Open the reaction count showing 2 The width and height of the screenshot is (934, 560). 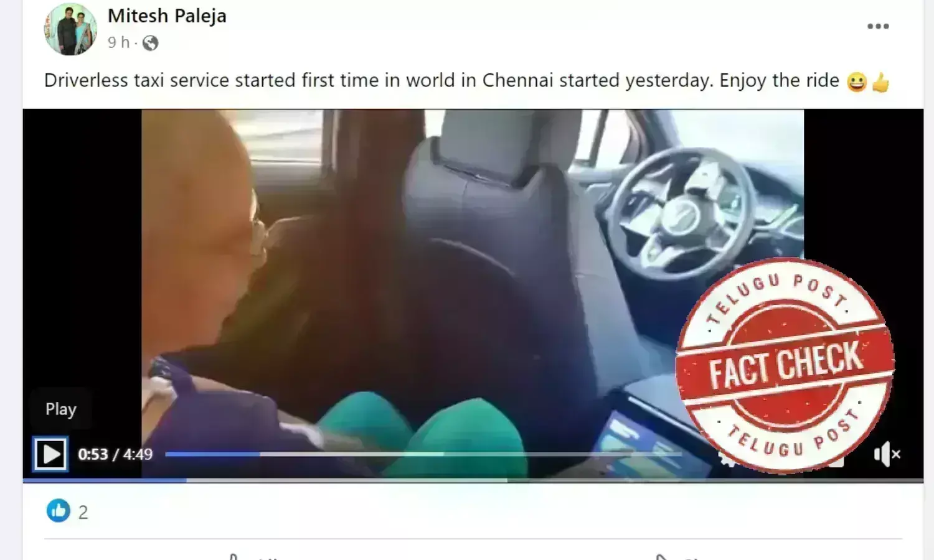click(x=83, y=512)
